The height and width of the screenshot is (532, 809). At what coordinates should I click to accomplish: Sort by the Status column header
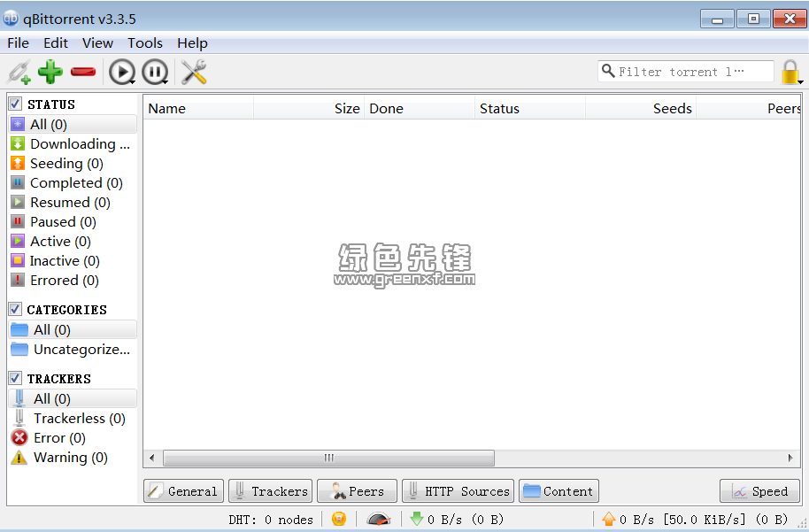tap(530, 108)
